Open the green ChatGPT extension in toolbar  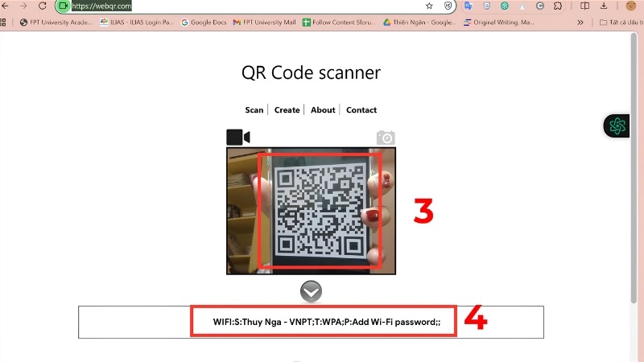505,6
